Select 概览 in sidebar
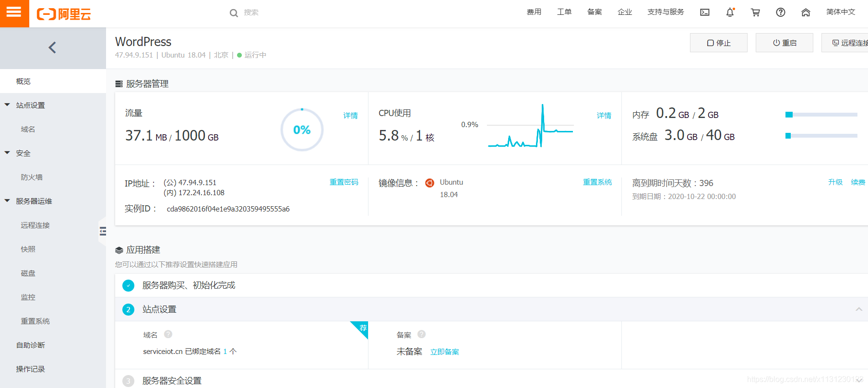Screen dimensions: 868x388 pyautogui.click(x=53, y=81)
